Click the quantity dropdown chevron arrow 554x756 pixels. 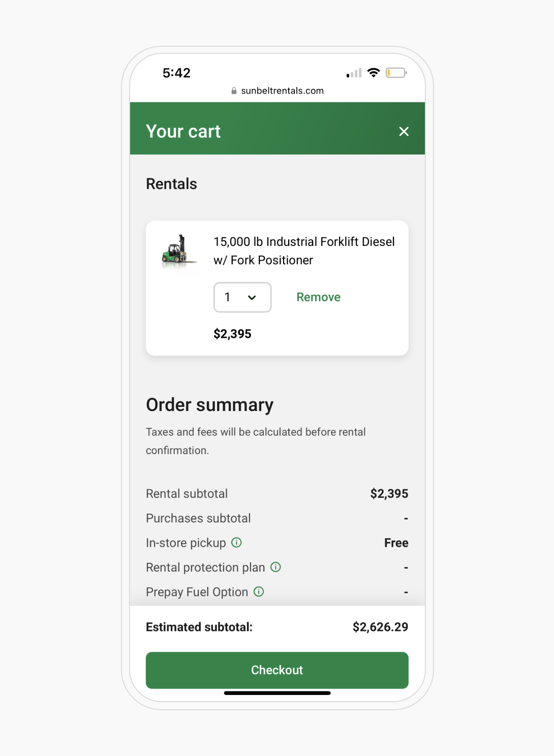[252, 298]
